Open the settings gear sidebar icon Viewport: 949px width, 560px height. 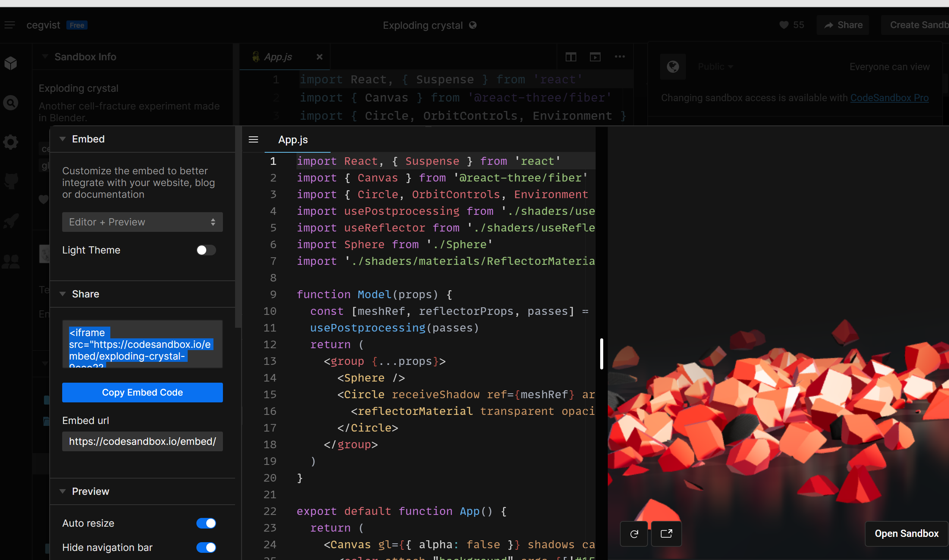tap(11, 142)
